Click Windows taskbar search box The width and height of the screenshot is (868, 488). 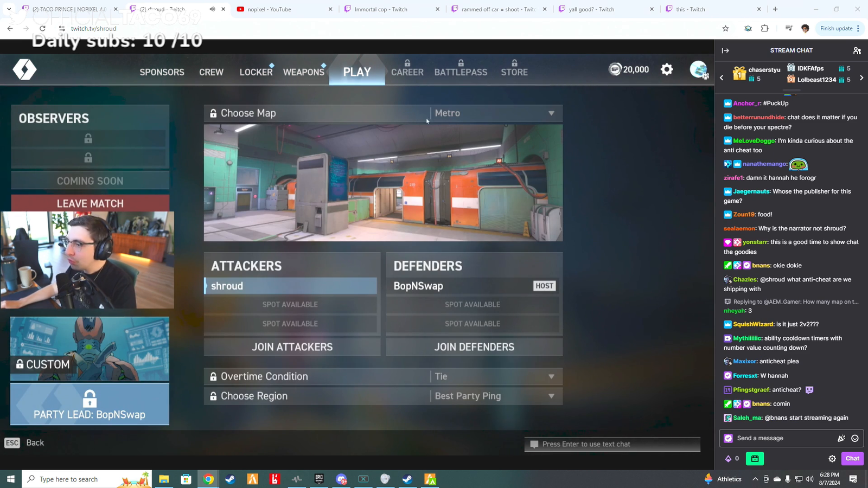coord(87,479)
